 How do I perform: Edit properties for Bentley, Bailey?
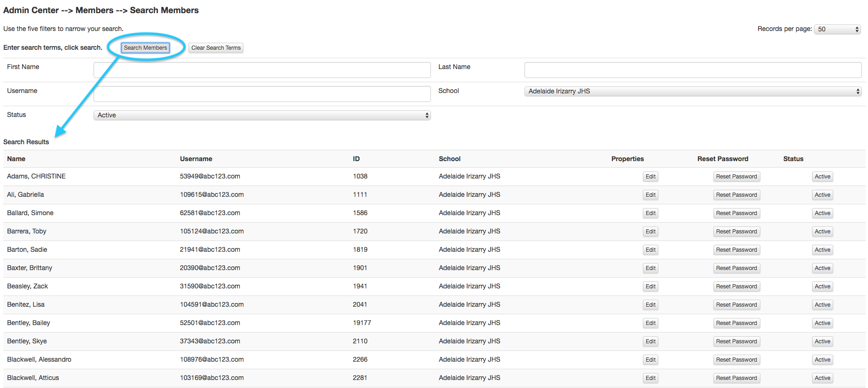[650, 323]
